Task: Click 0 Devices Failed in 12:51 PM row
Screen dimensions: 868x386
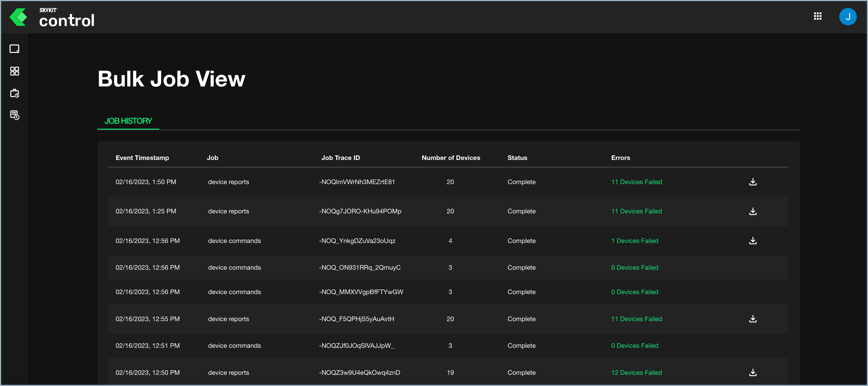Action: [x=634, y=346]
